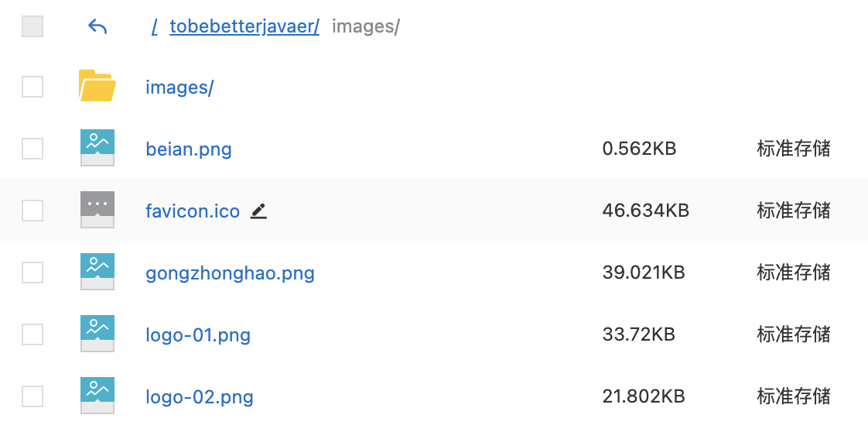
Task: Click the beian.png image file icon
Action: [x=97, y=148]
